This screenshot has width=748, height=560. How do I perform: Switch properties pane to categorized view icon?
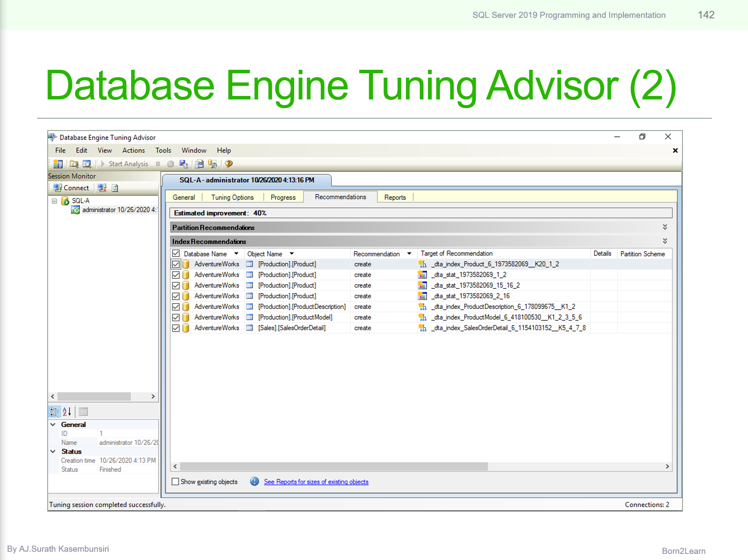pos(55,411)
